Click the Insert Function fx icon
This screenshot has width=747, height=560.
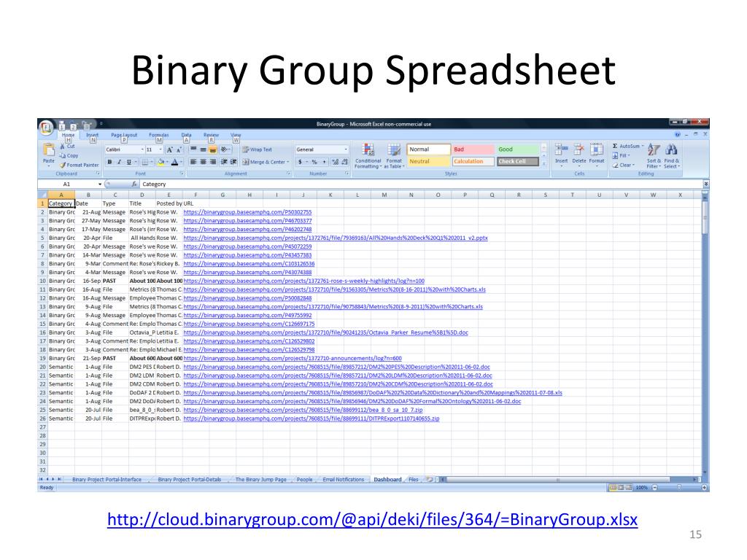click(x=134, y=184)
